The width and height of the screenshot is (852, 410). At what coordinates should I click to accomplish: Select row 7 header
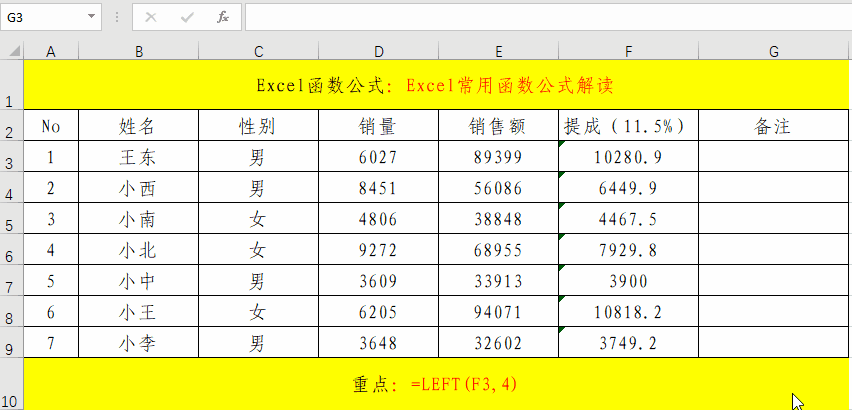pos(11,280)
